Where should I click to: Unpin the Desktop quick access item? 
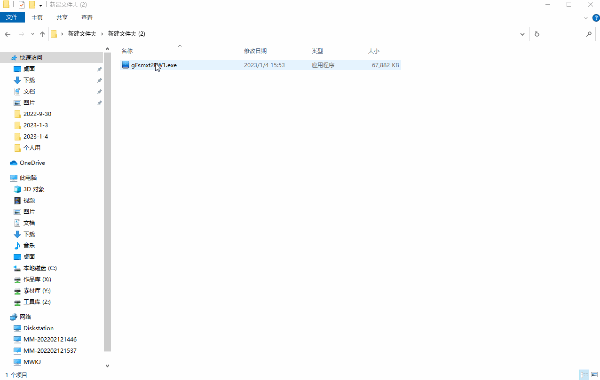click(99, 69)
